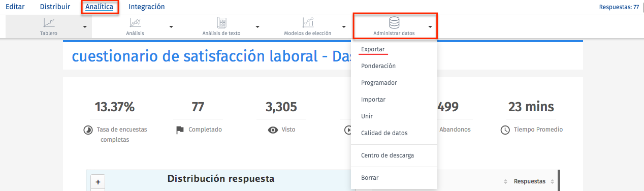Expand the Análisis de texto dropdown arrow
Screen dimensions: 644x191
pyautogui.click(x=257, y=26)
